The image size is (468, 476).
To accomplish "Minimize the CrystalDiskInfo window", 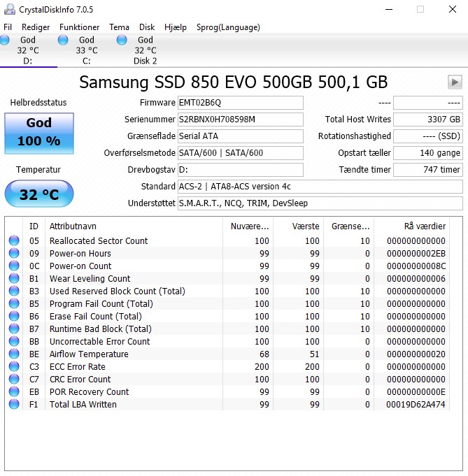I will [389, 9].
